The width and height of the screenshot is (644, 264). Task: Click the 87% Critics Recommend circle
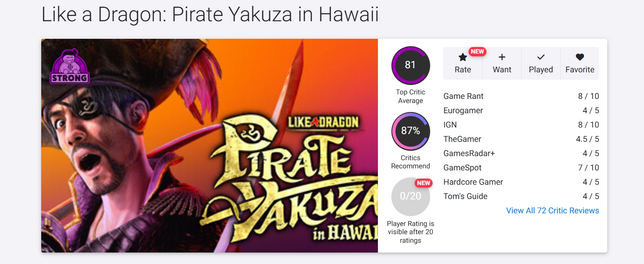(410, 131)
